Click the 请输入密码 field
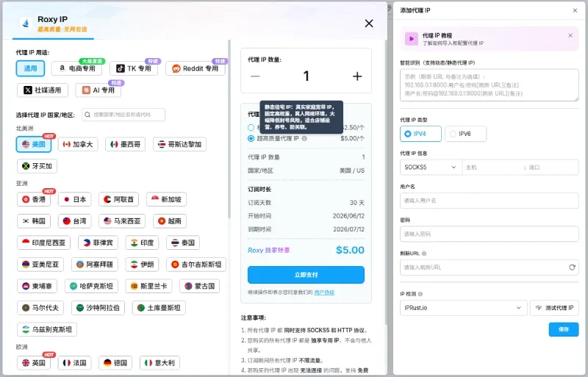Screen dimensions: 588x377 pos(490,234)
